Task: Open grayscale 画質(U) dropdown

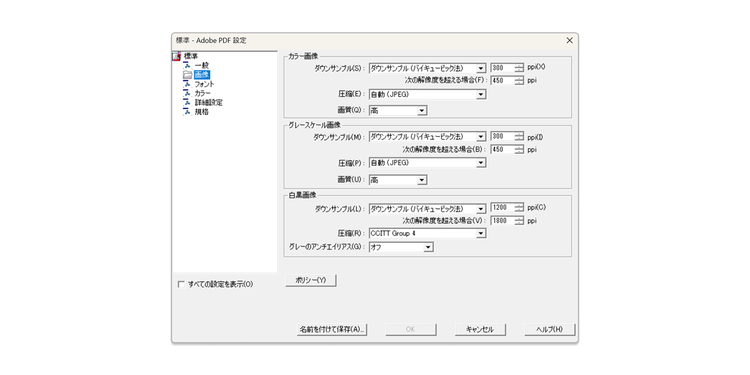Action: (397, 180)
